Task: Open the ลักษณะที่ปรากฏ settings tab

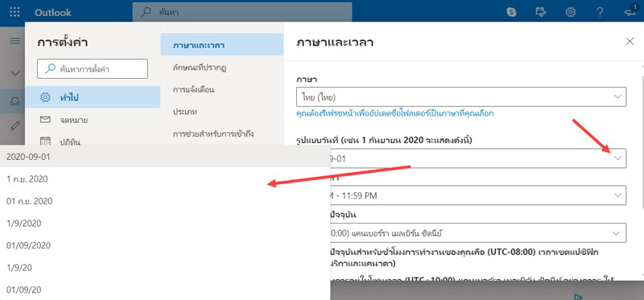Action: [222, 67]
